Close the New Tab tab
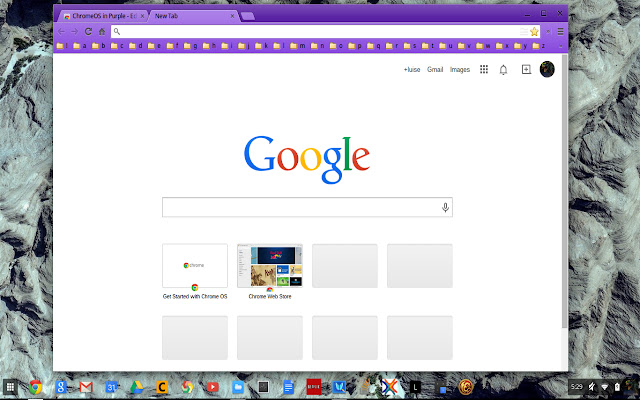Screen dimensions: 640x400 tap(232, 16)
